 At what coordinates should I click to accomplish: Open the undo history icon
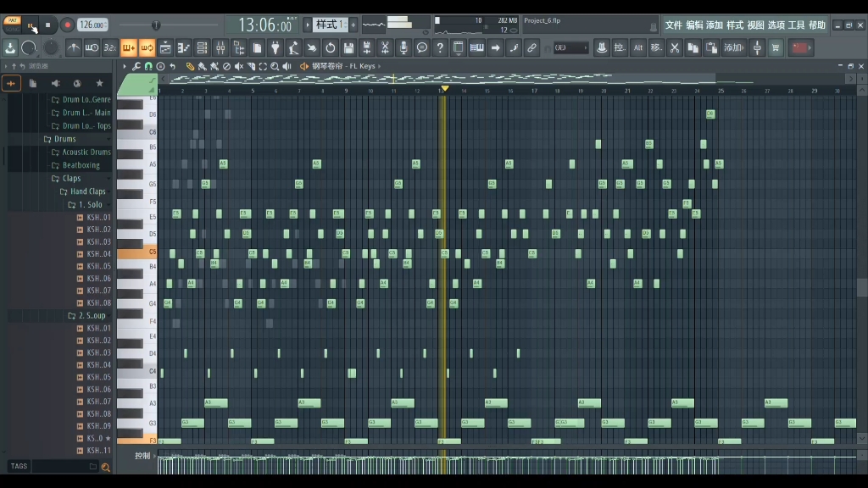pos(331,47)
